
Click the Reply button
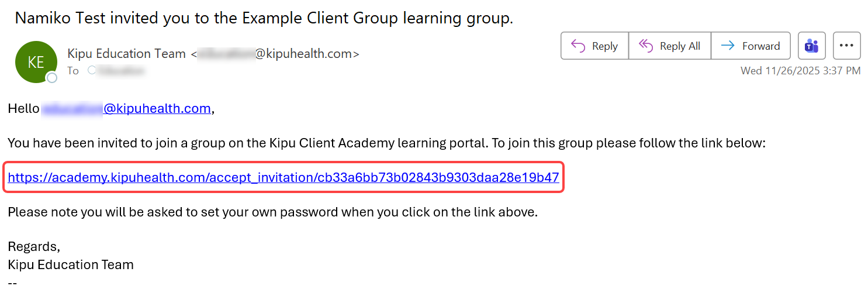point(594,46)
